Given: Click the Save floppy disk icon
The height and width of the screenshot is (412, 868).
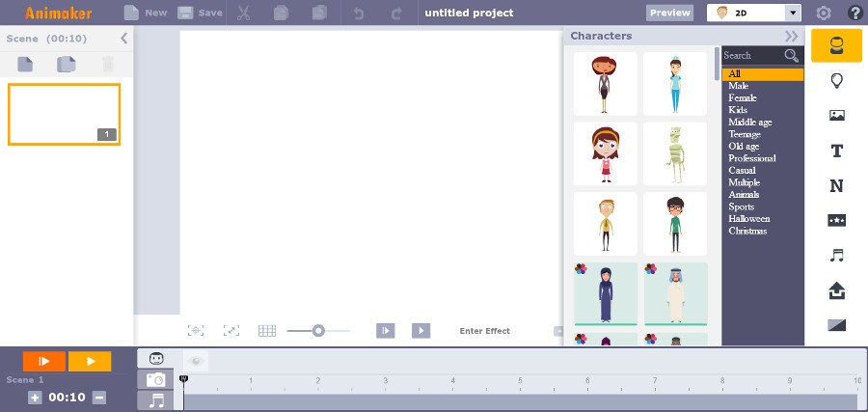Looking at the screenshot, I should (185, 13).
